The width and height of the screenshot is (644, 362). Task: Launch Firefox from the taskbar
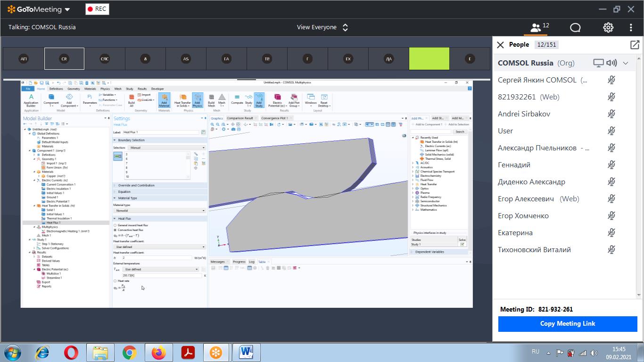(x=159, y=353)
